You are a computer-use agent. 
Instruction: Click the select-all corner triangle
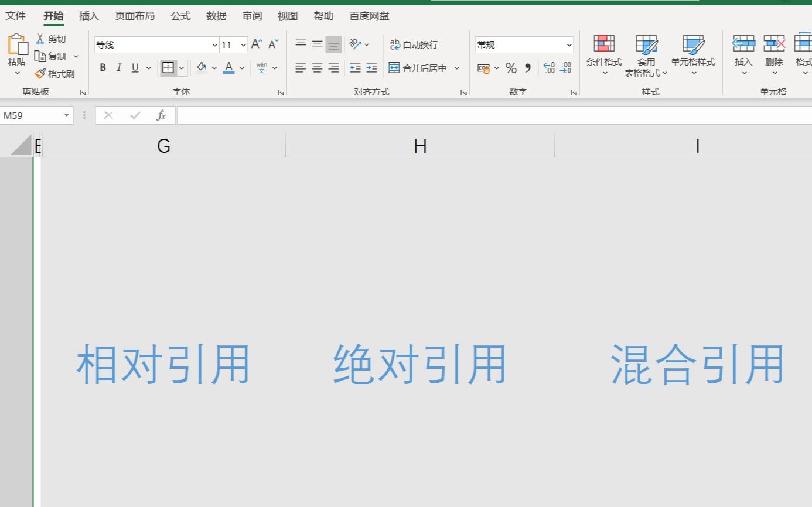(x=21, y=145)
